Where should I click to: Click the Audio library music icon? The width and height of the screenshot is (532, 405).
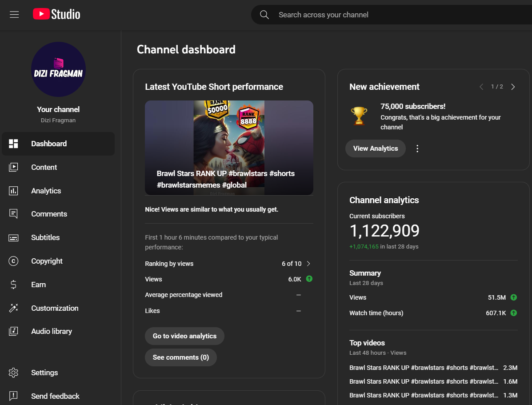14,331
